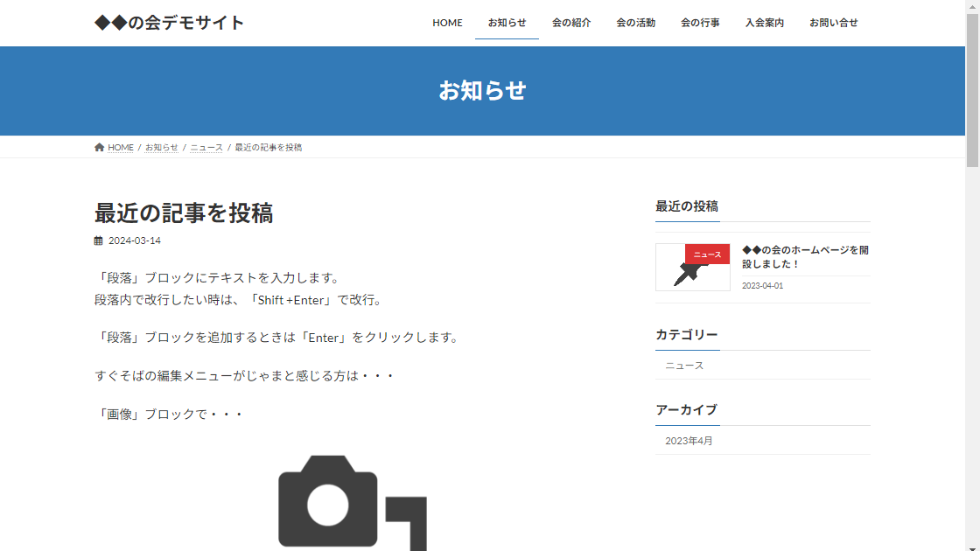Go to the 会の紹介 menu page

coord(571,23)
